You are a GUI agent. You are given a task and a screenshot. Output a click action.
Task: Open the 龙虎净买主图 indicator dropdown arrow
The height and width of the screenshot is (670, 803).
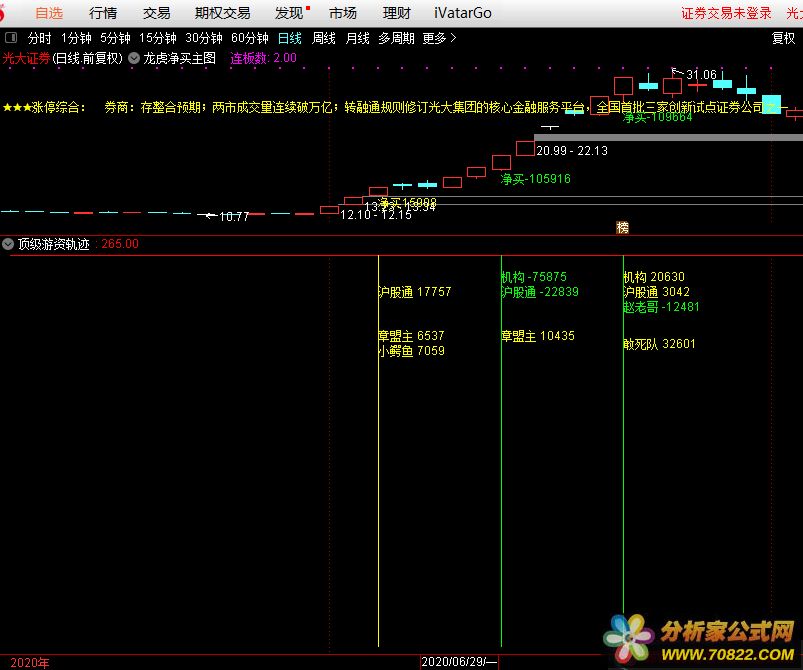(x=134, y=58)
